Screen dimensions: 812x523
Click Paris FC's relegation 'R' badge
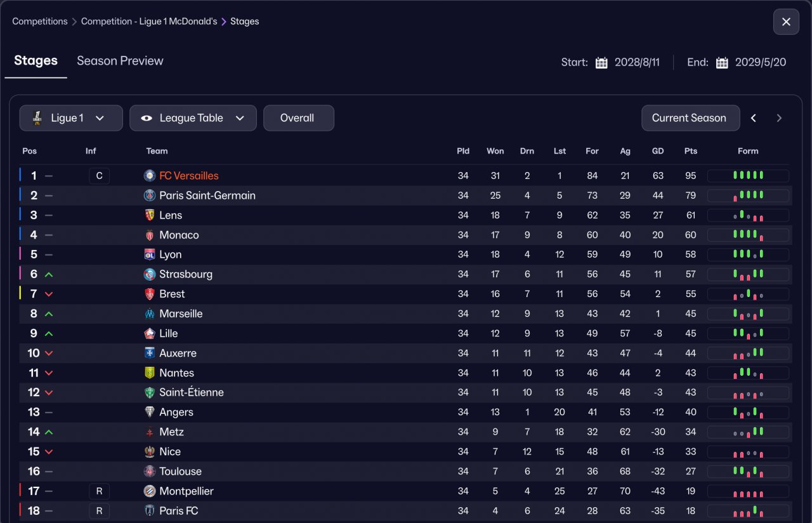[99, 510]
